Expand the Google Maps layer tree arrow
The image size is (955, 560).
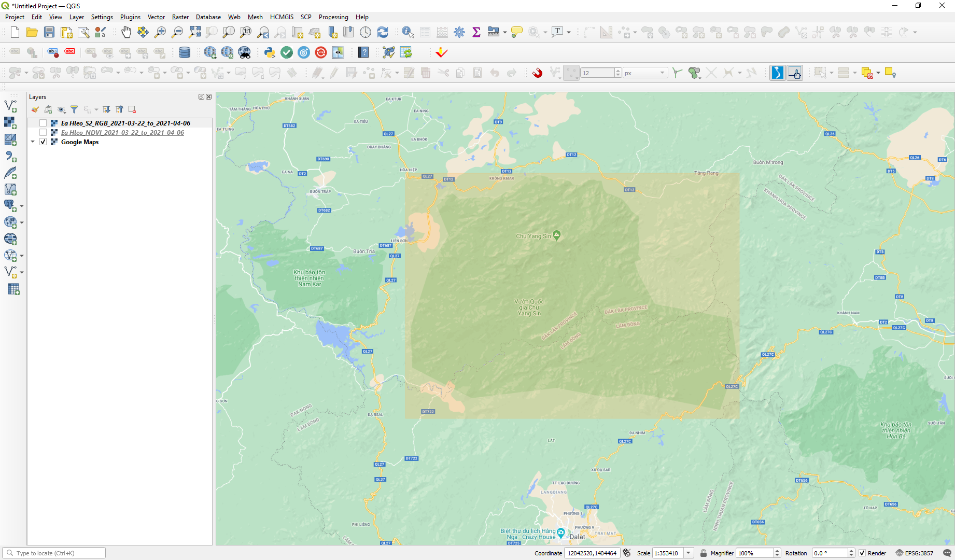point(33,142)
